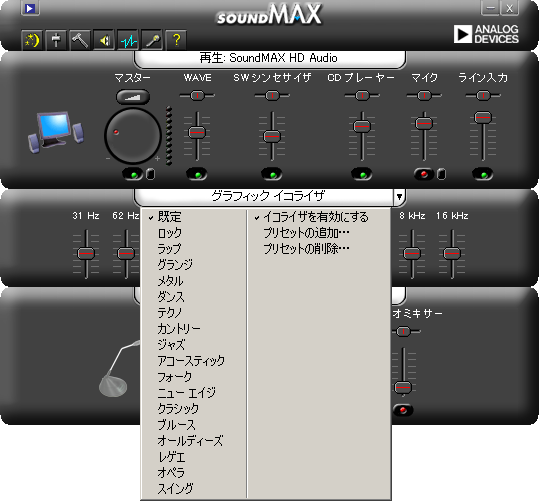This screenshot has height=501, width=539.
Task: Toggle the ライン入力 mute LED
Action: point(483,174)
